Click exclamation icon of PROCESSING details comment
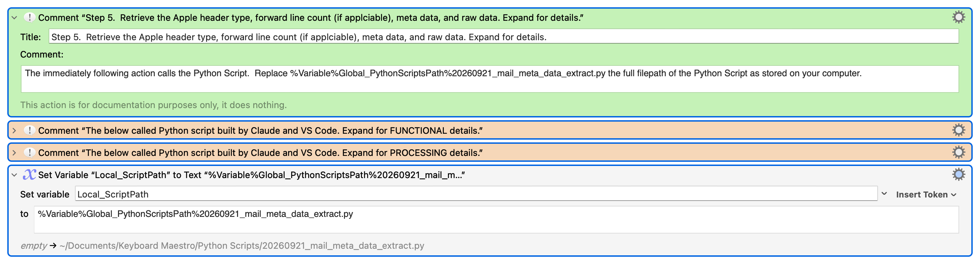 pos(29,152)
